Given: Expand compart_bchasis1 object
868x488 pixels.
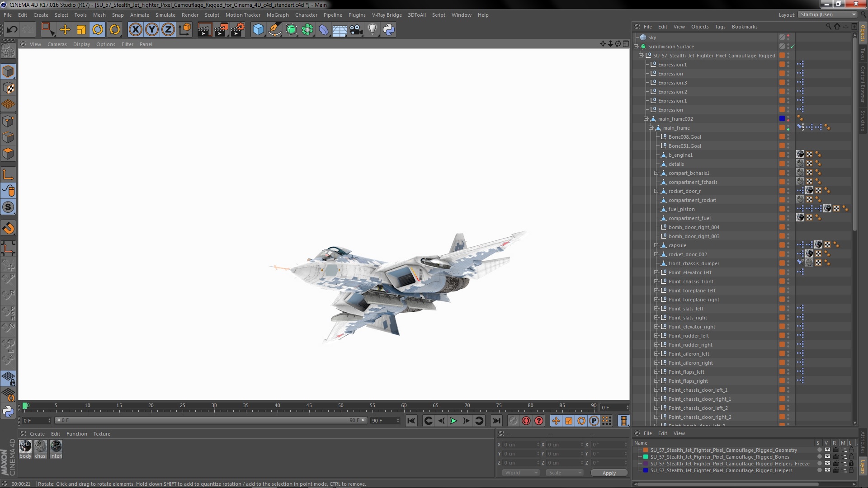Looking at the screenshot, I should [x=656, y=173].
